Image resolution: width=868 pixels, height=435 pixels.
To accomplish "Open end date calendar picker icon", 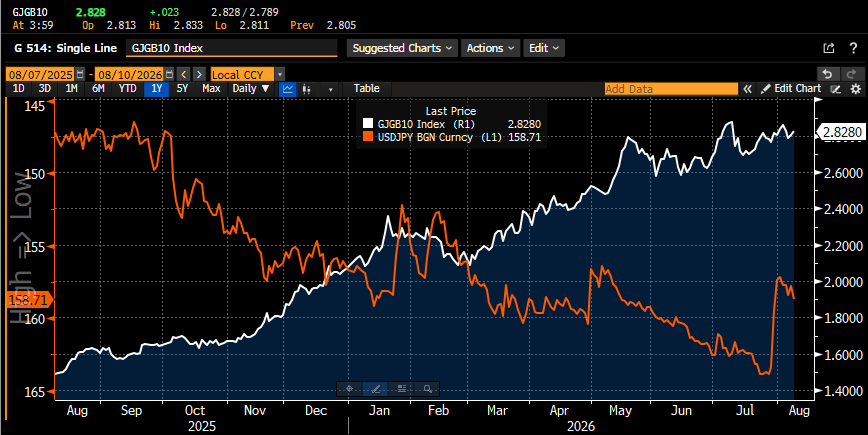I will (x=169, y=74).
